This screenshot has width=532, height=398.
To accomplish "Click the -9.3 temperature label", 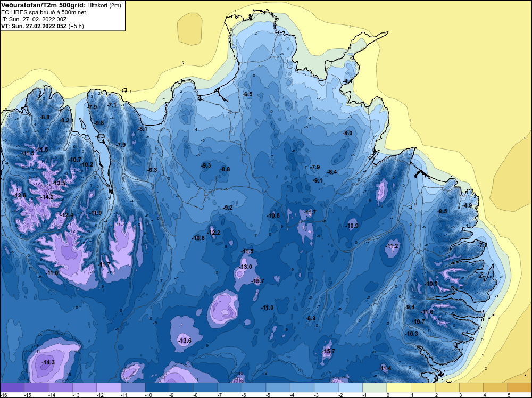I will coord(205,165).
